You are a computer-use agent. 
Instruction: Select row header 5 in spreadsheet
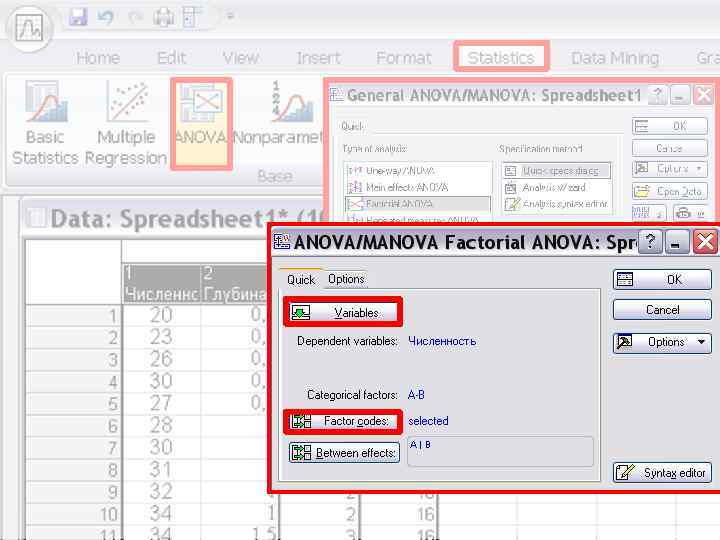coord(73,404)
